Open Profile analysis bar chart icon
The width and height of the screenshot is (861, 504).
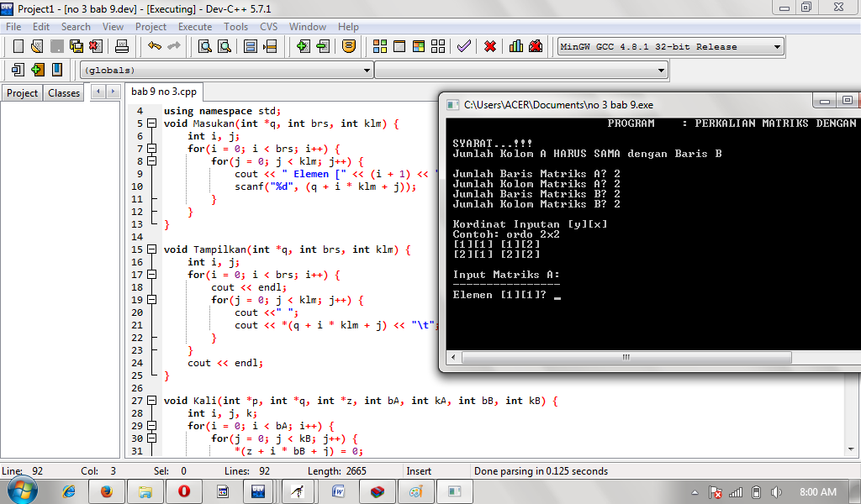[x=516, y=46]
